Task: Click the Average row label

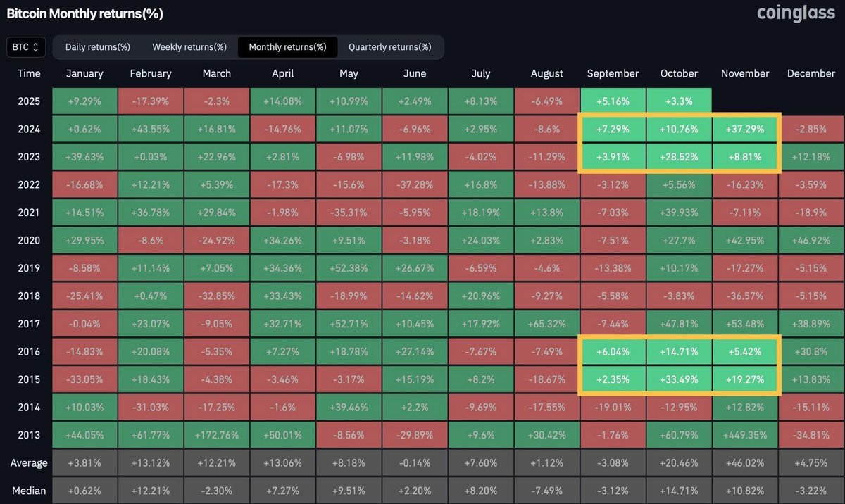Action: [29, 462]
